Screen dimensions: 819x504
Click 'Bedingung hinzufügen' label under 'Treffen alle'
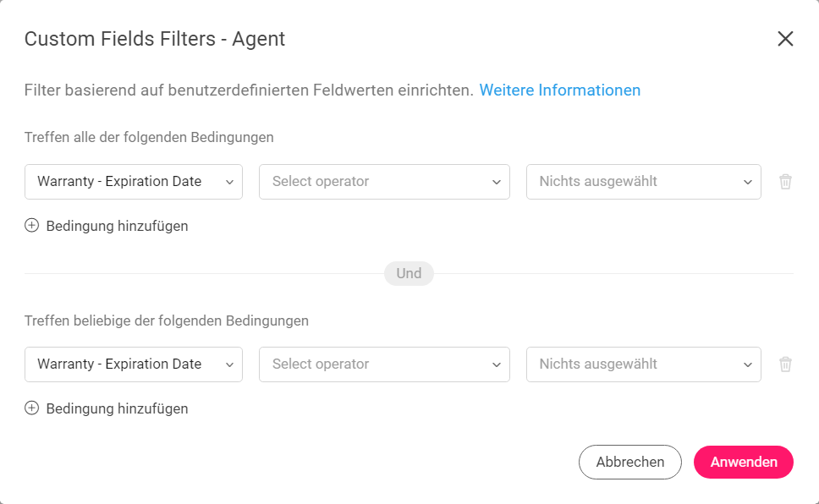[117, 226]
